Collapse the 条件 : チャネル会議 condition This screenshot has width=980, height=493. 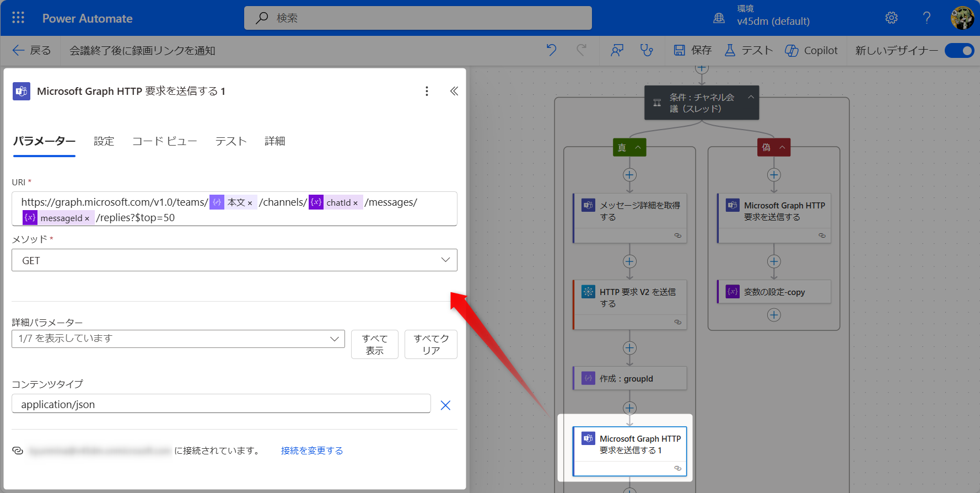[751, 97]
